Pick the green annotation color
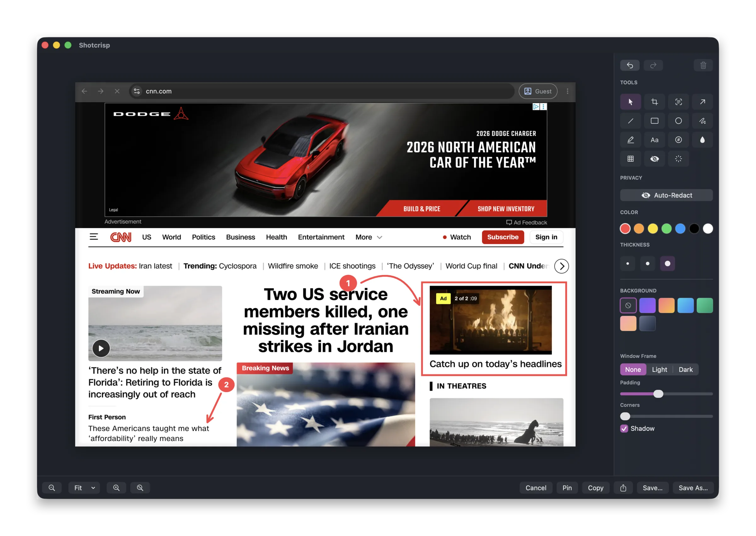The width and height of the screenshot is (756, 536). [666, 228]
